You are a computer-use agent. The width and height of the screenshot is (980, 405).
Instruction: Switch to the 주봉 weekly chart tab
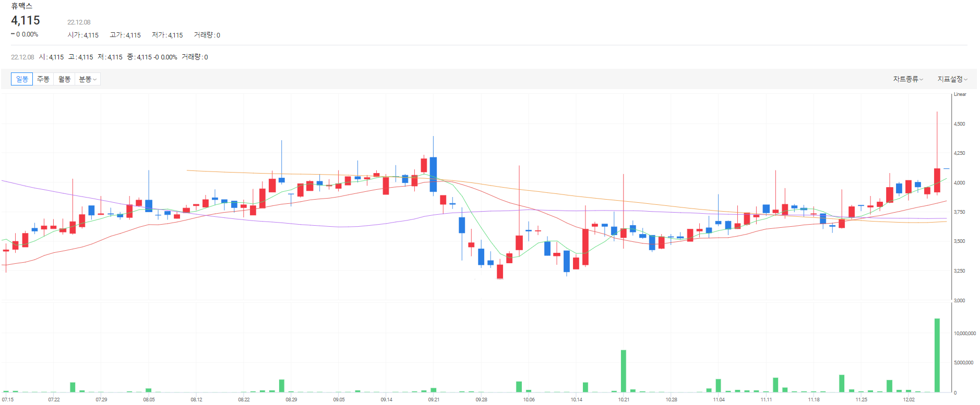point(43,79)
